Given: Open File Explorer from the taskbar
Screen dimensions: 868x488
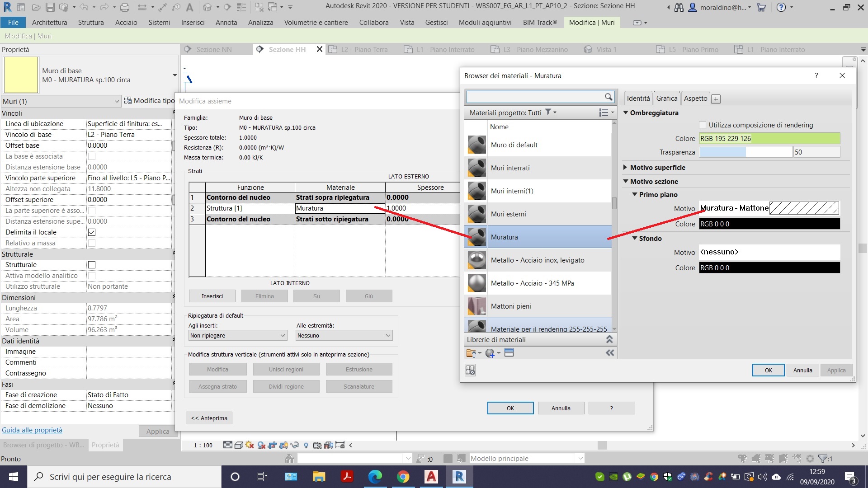Looking at the screenshot, I should pos(319,477).
